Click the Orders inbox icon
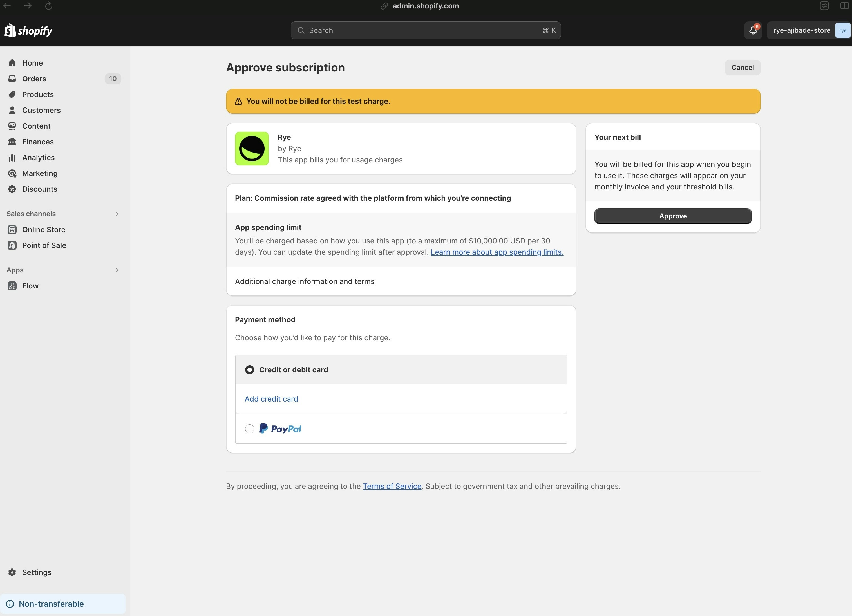Image resolution: width=852 pixels, height=616 pixels. click(x=12, y=79)
